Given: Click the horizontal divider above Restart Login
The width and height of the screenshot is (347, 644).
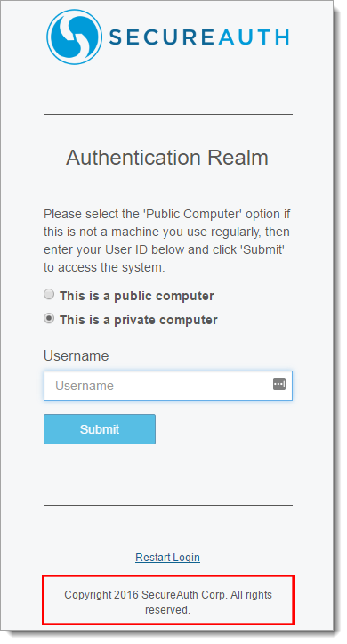Looking at the screenshot, I should point(168,505).
